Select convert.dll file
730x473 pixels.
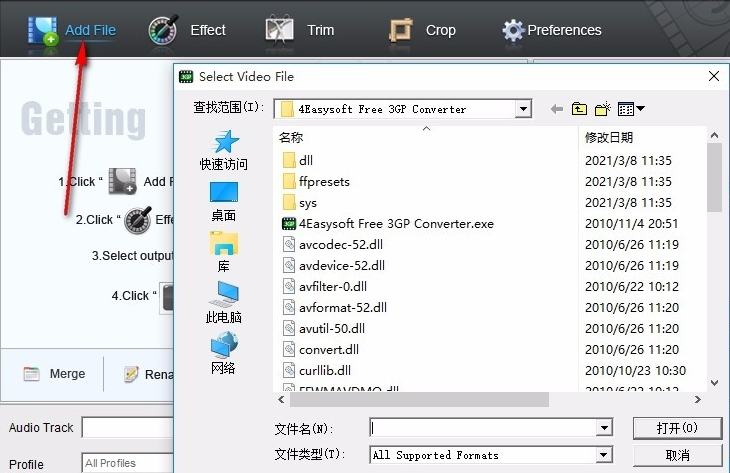coord(321,349)
